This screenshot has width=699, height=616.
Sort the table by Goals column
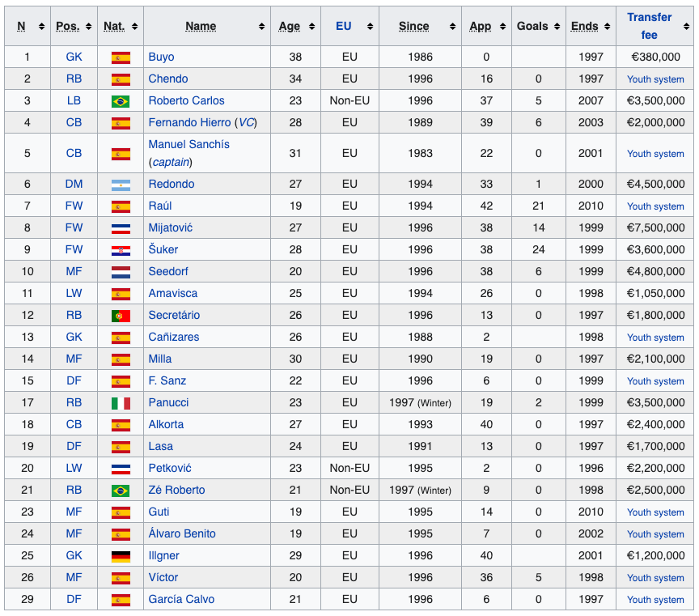[x=532, y=26]
